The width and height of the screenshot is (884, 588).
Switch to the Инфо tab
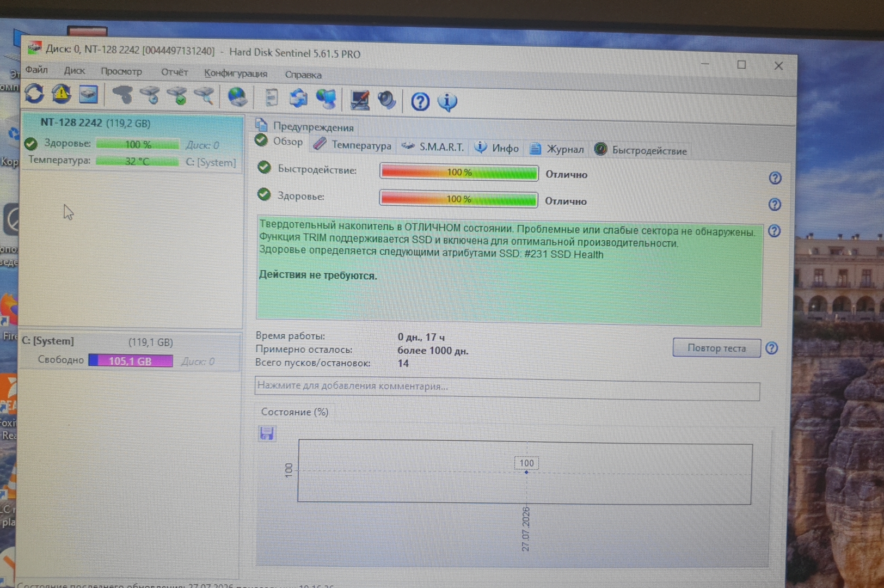(496, 148)
